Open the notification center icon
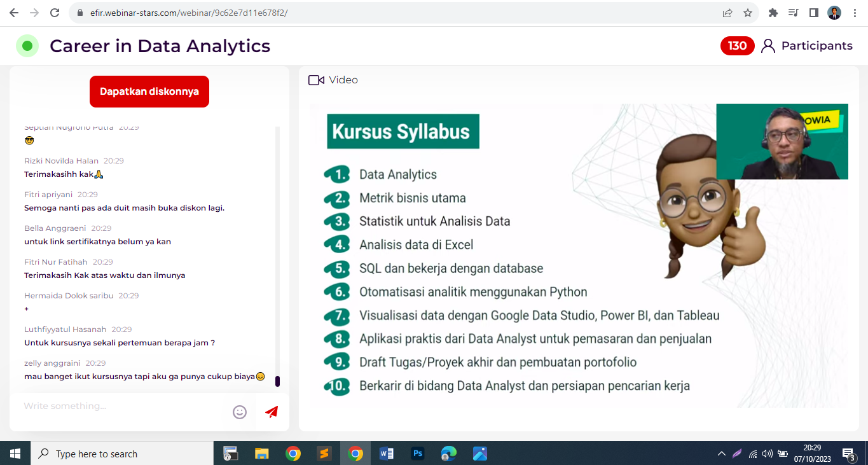This screenshot has height=465, width=868. coord(849,454)
